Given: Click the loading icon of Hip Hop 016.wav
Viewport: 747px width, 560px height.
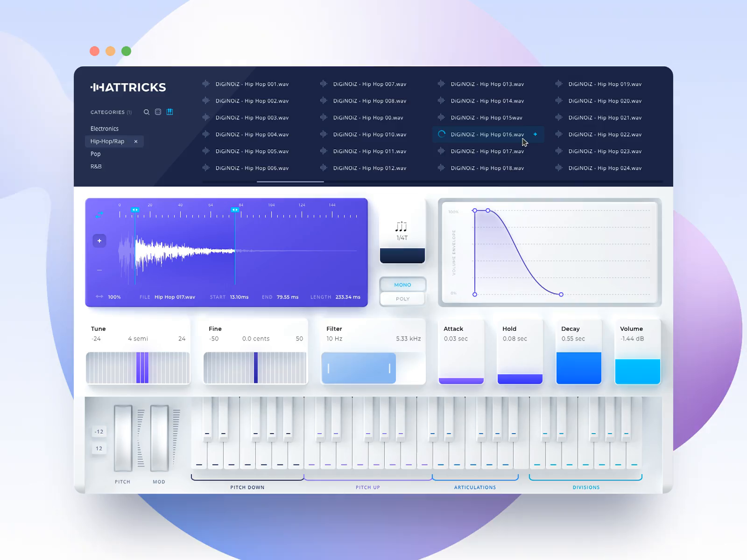Looking at the screenshot, I should tap(442, 134).
